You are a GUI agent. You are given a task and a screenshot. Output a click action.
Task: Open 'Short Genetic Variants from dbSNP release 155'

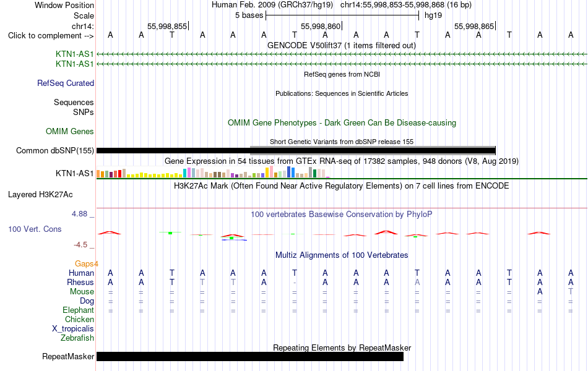pyautogui.click(x=342, y=142)
